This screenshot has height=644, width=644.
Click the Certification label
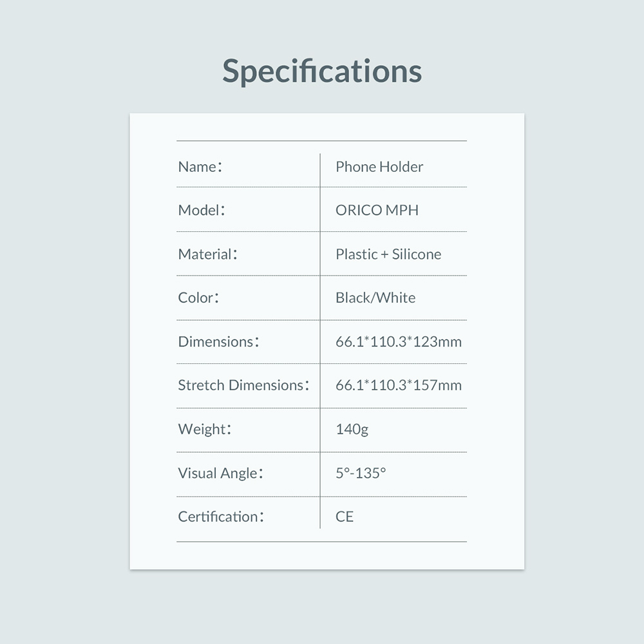221,516
